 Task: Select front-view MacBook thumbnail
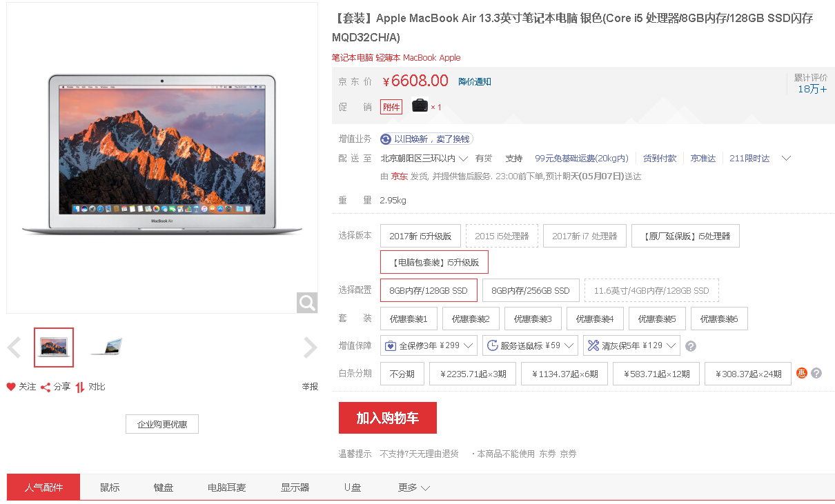coord(54,347)
